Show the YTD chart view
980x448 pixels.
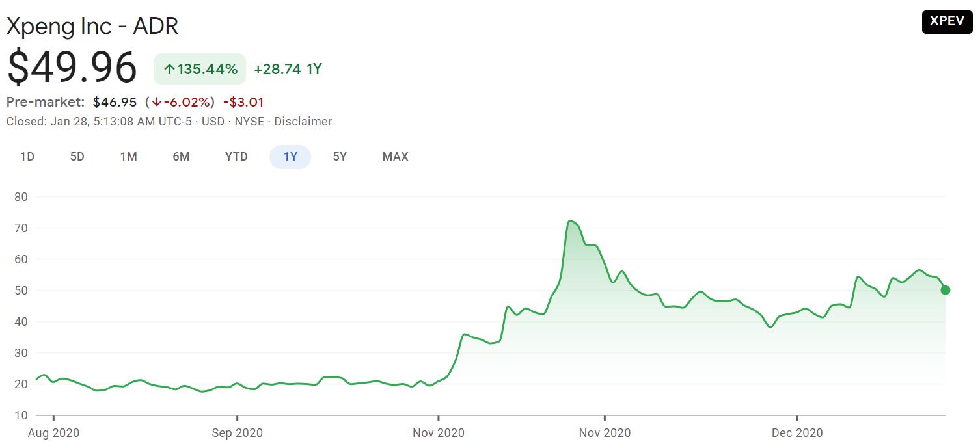pyautogui.click(x=236, y=157)
